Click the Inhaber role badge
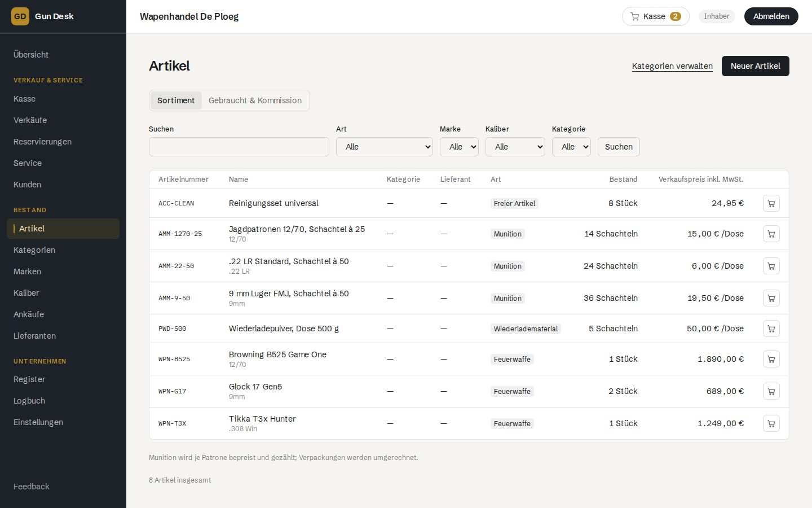The image size is (812, 508). (717, 16)
